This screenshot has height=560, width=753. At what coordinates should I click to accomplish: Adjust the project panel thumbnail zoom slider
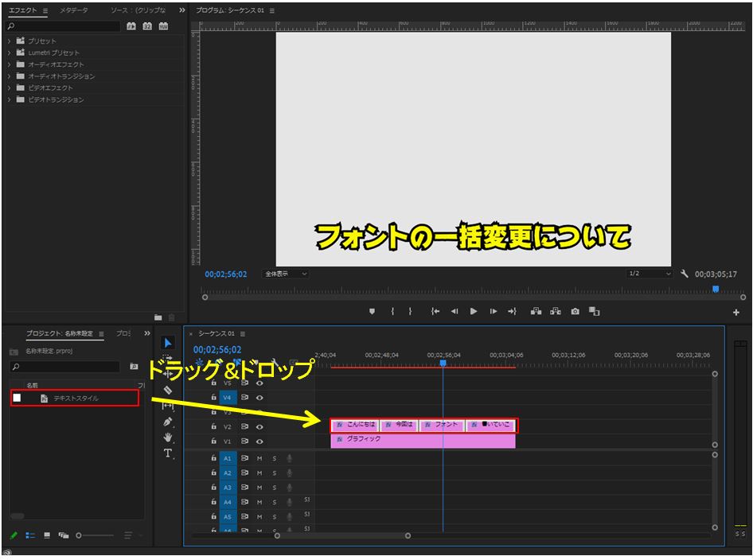[80, 535]
